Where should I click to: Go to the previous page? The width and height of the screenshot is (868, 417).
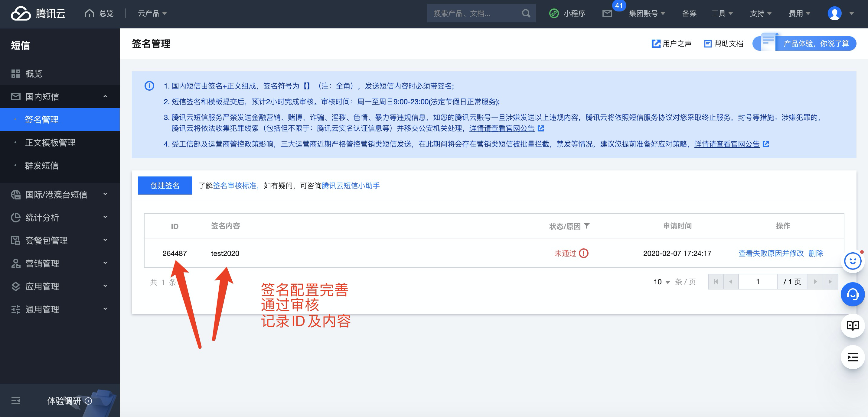click(731, 282)
